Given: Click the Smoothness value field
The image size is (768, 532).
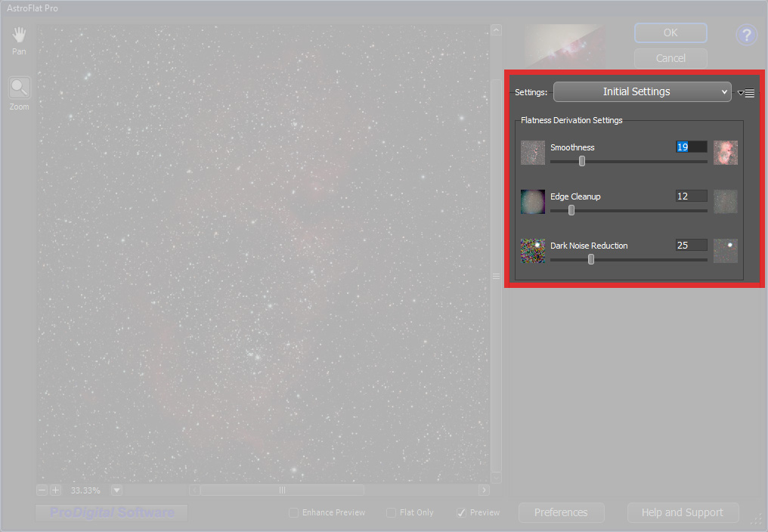Looking at the screenshot, I should (x=691, y=147).
